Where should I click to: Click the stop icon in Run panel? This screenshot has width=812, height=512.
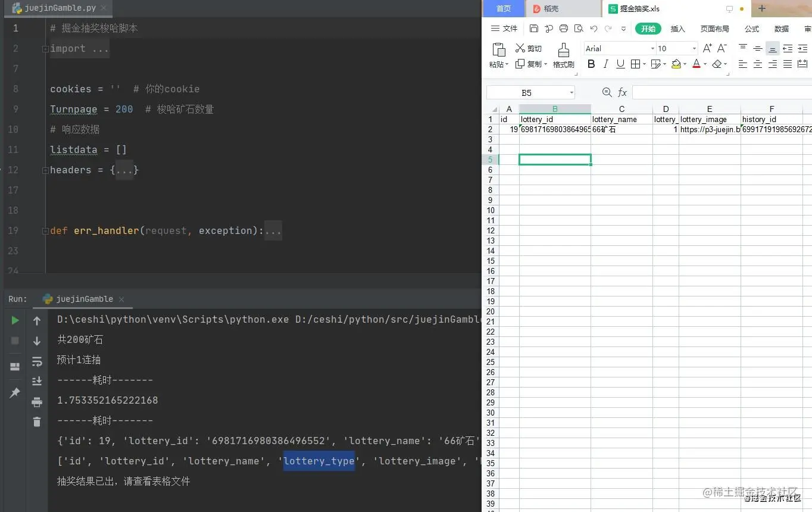click(15, 341)
